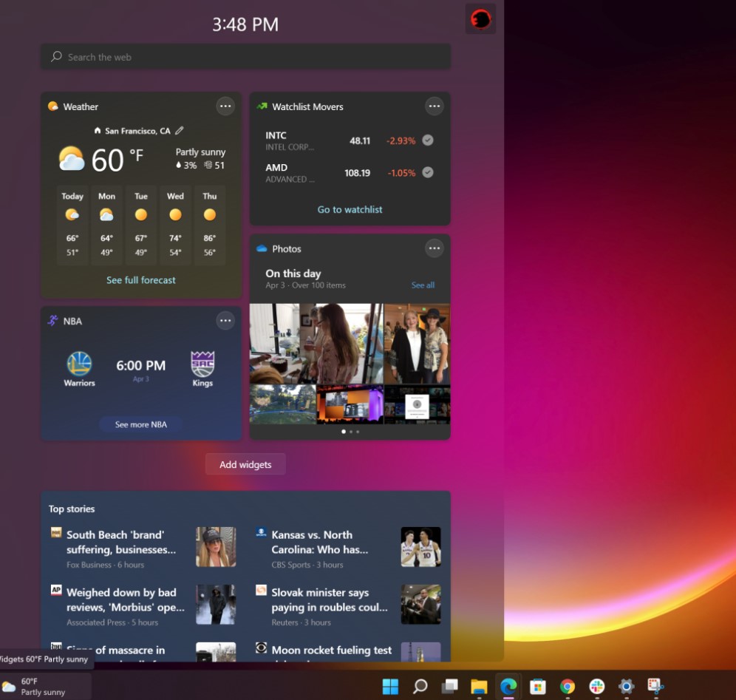
Task: Click the taskbar weather widgets button
Action: (45, 687)
